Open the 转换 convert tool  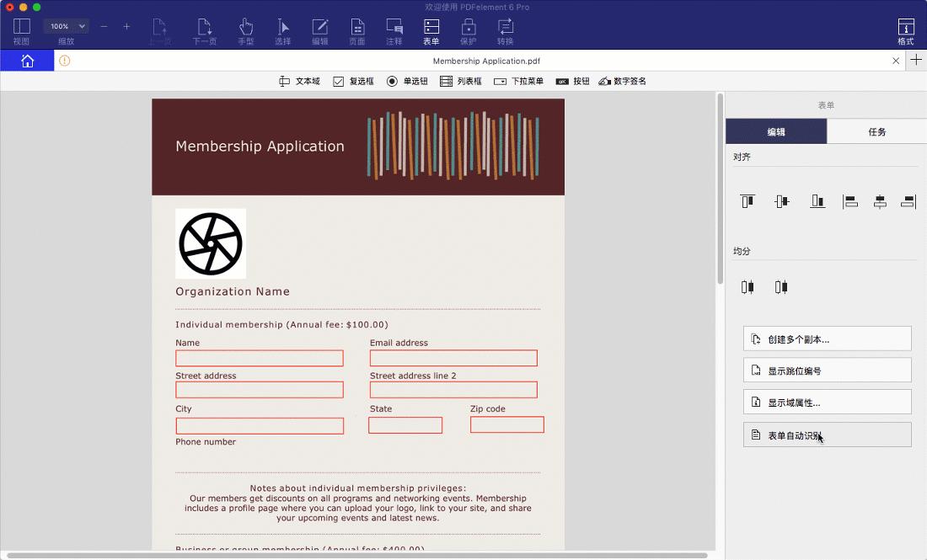[x=506, y=30]
